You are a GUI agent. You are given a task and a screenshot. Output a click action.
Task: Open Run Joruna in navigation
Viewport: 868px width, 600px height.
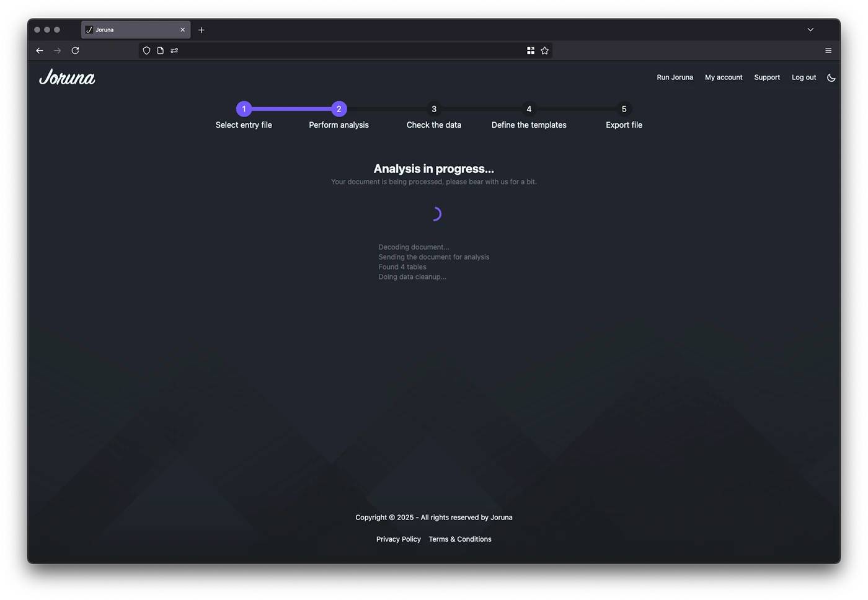[675, 77]
